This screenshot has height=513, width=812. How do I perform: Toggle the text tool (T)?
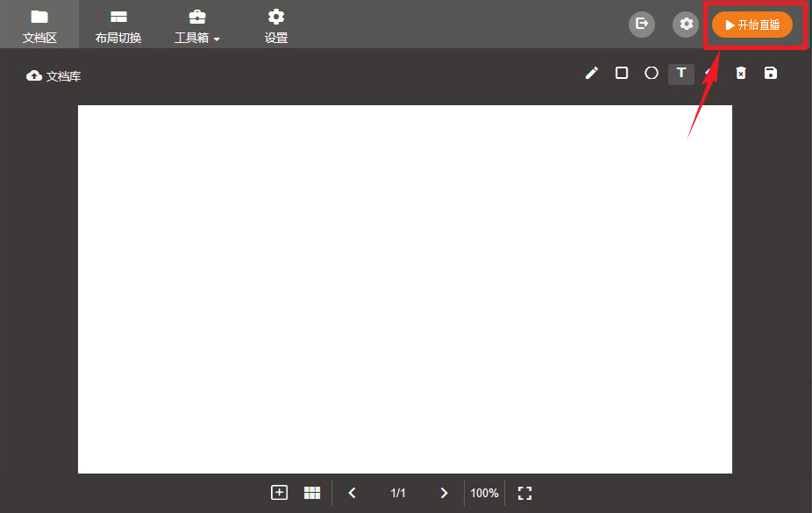click(x=681, y=74)
